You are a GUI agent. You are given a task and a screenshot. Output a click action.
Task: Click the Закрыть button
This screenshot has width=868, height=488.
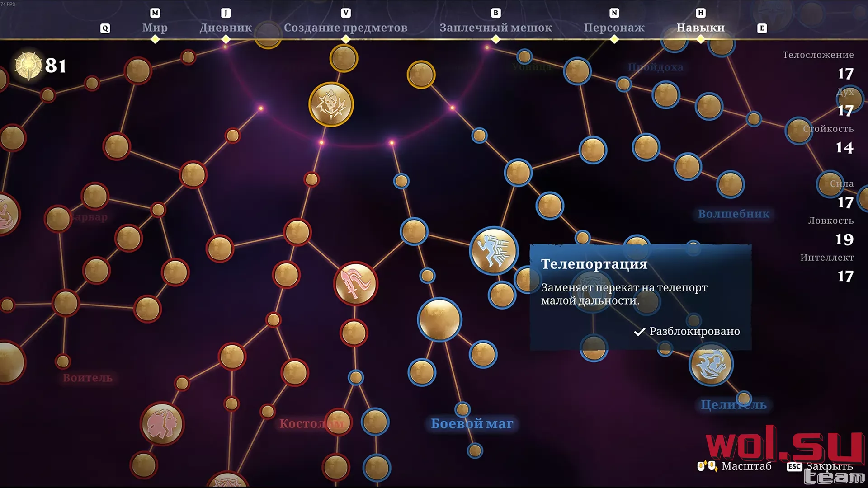[820, 466]
